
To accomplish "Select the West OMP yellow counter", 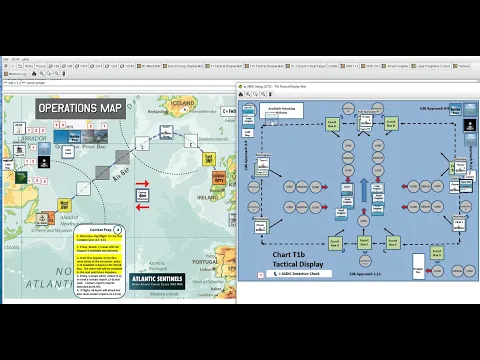I will pyautogui.click(x=64, y=205).
